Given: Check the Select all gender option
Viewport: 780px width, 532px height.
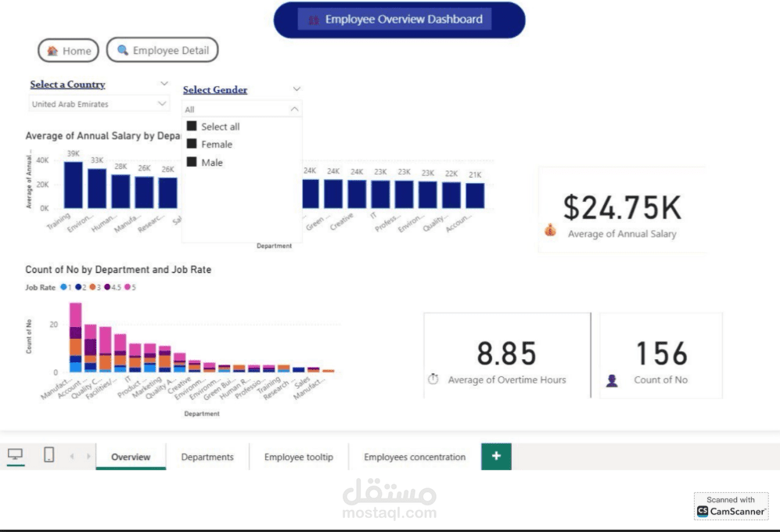Looking at the screenshot, I should pyautogui.click(x=192, y=126).
